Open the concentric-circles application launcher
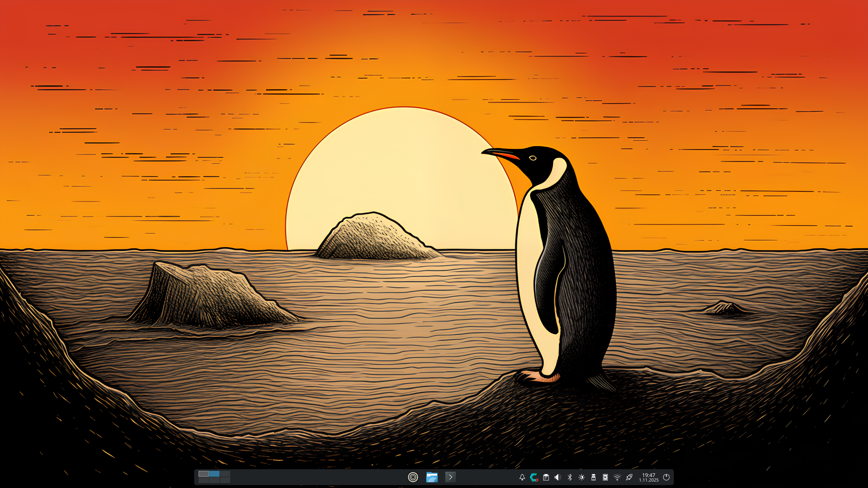Screen dimensions: 868x488 pos(413,477)
